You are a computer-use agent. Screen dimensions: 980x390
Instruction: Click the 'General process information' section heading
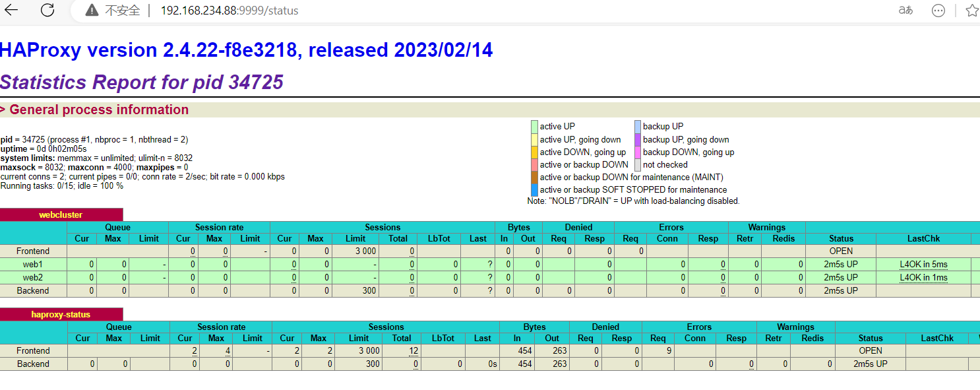99,110
